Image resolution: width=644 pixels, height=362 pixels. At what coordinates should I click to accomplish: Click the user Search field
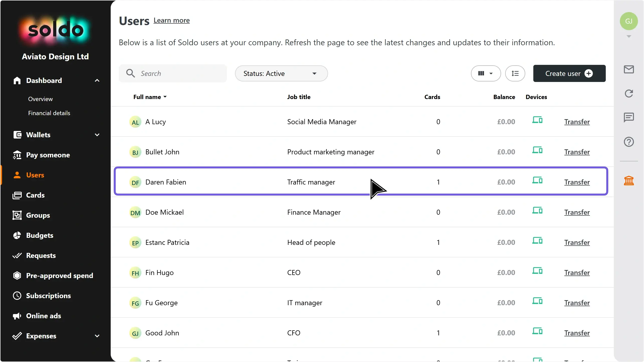[x=176, y=73]
